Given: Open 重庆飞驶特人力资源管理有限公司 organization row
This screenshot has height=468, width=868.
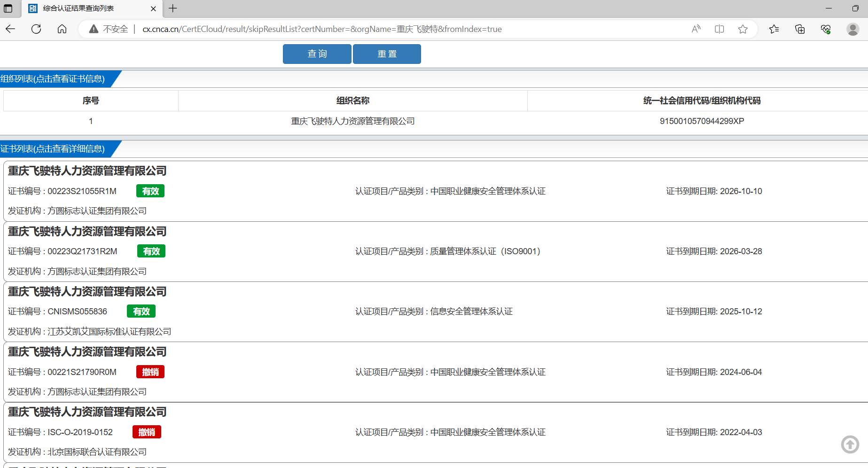Looking at the screenshot, I should 353,121.
